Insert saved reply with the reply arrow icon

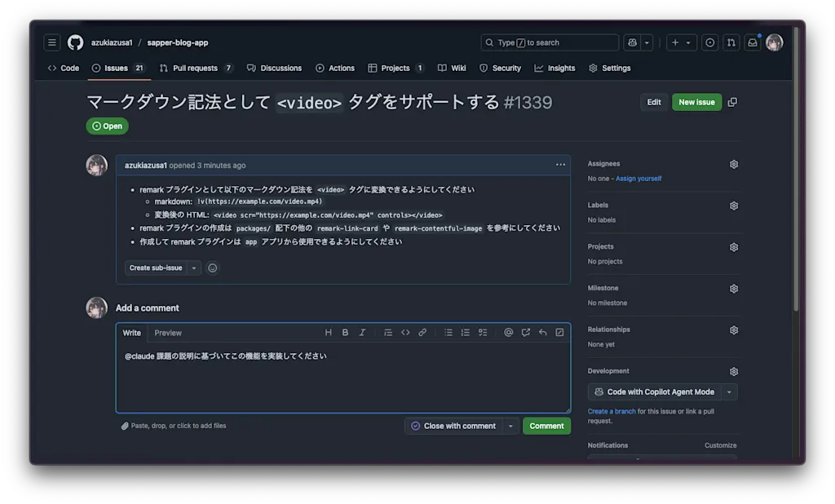pyautogui.click(x=542, y=333)
